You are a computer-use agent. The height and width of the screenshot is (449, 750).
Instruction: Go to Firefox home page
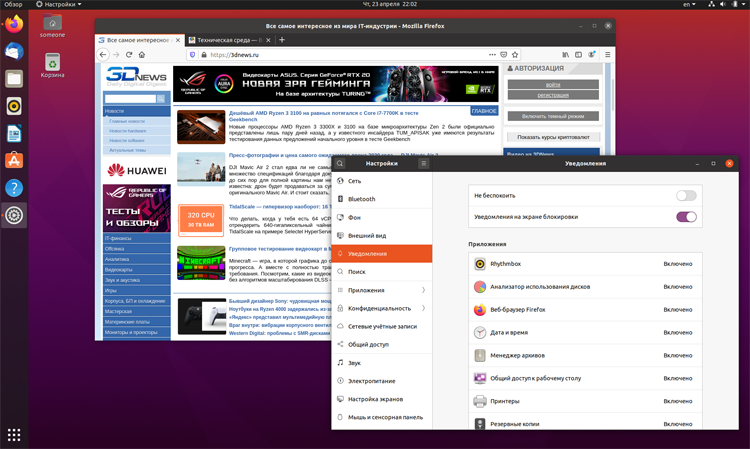coord(142,55)
